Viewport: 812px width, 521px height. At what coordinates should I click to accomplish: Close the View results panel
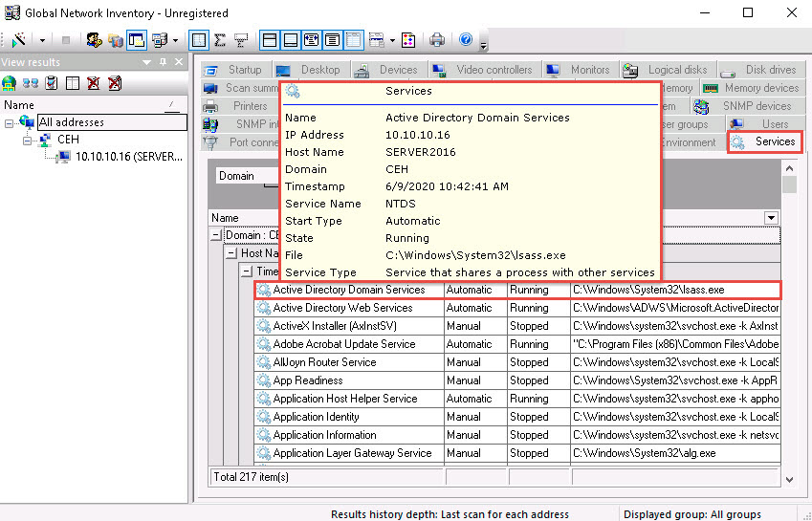[179, 62]
